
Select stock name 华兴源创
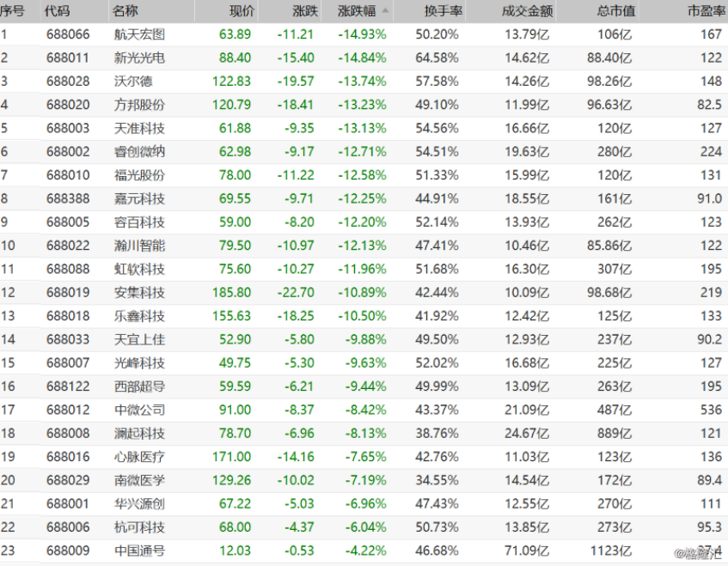(139, 504)
